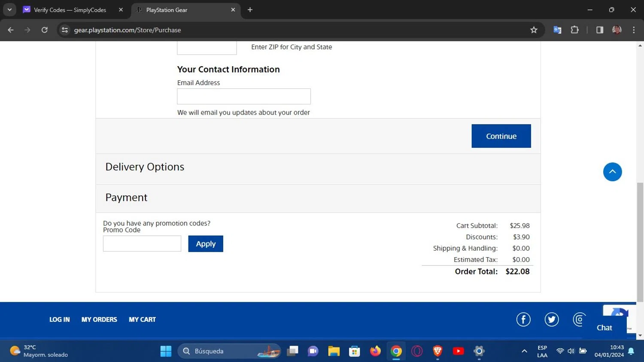Switch to Verify Codes — SimplyCodes tab
The width and height of the screenshot is (644, 362).
click(x=70, y=10)
